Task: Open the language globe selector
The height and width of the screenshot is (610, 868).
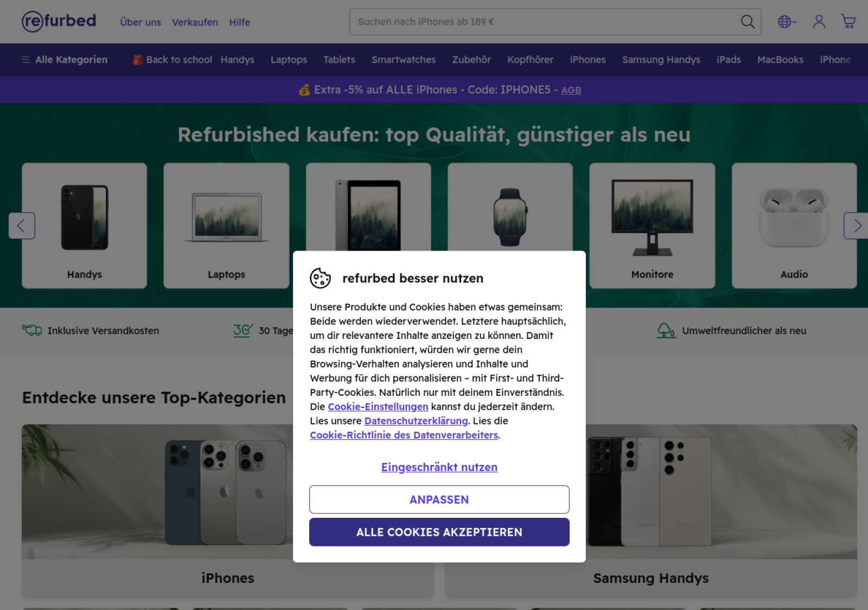Action: pyautogui.click(x=787, y=22)
